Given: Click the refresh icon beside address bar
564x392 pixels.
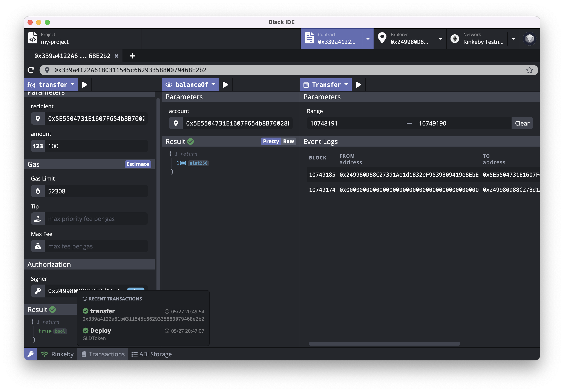Looking at the screenshot, I should click(31, 70).
